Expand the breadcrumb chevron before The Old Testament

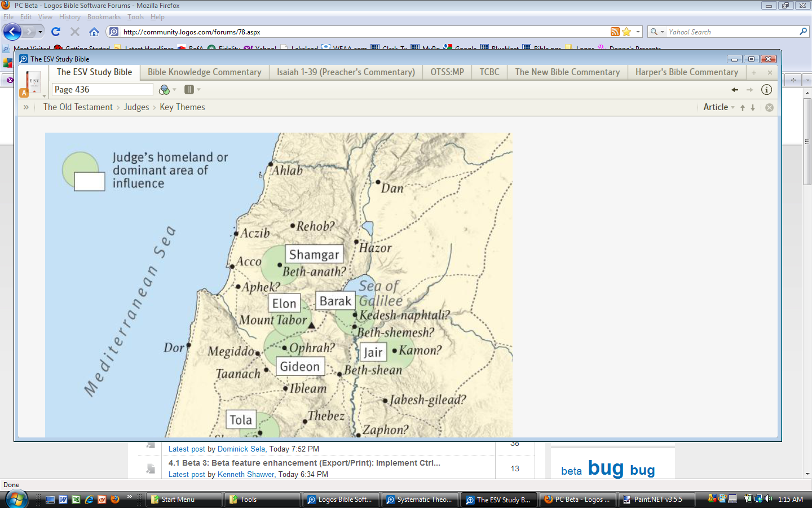(26, 107)
